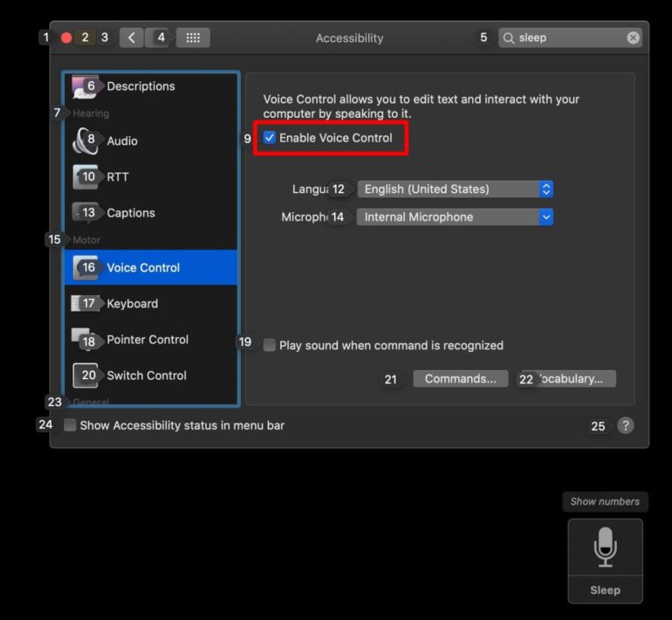Click the help question mark button

coord(625,425)
